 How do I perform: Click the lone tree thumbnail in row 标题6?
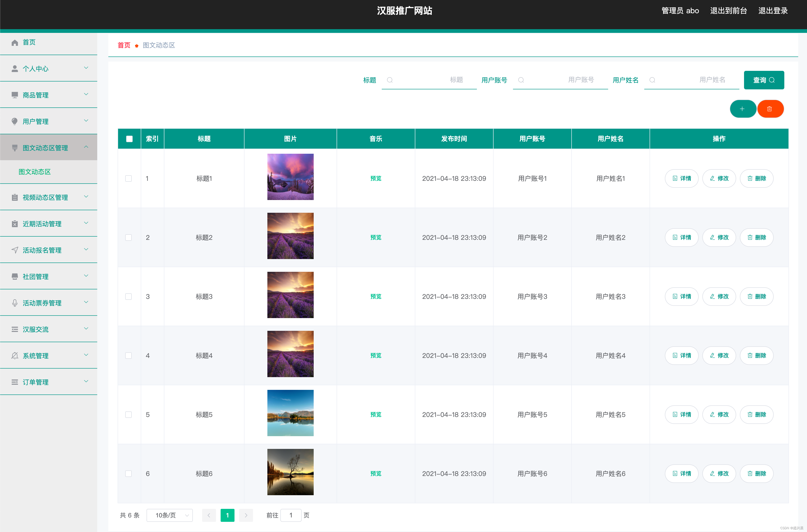(x=290, y=472)
